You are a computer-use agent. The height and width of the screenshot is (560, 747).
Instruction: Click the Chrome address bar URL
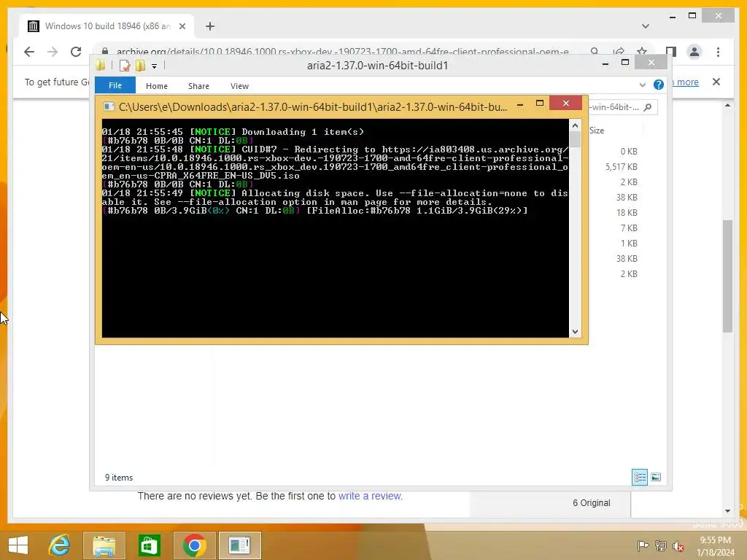click(x=343, y=52)
